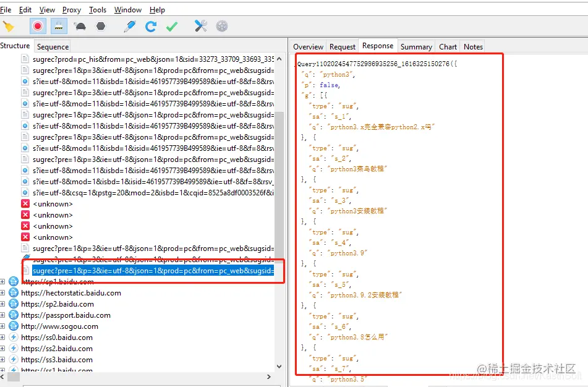Click the lightning icon beside ss3.baidu.com

14,360
